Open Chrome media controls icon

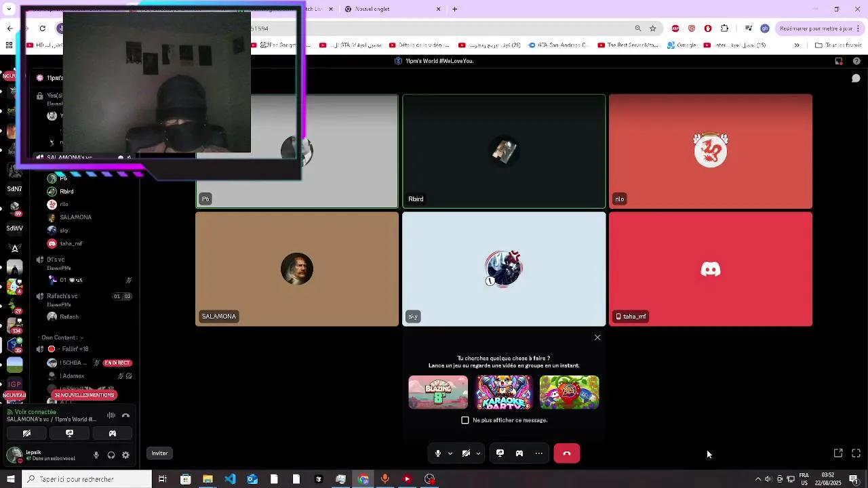coord(749,28)
